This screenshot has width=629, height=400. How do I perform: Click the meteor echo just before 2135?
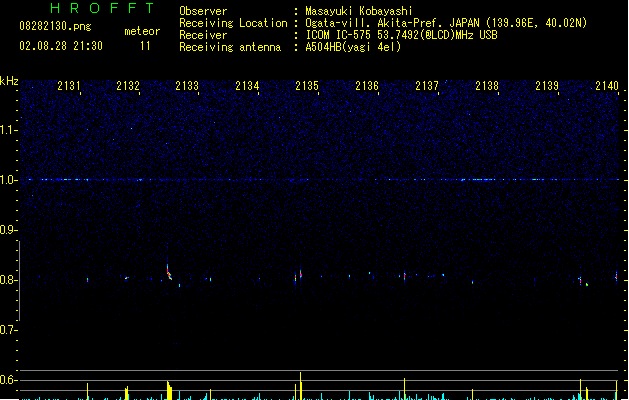(x=300, y=274)
